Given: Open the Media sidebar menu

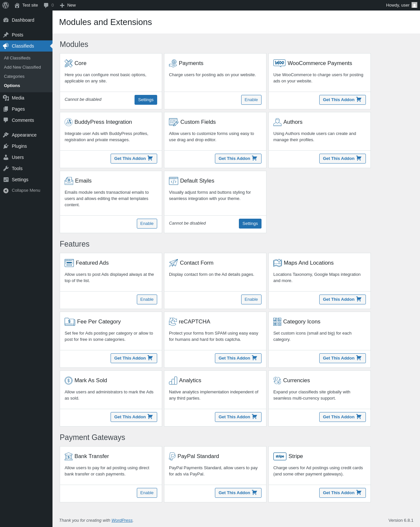Looking at the screenshot, I should click(26, 98).
